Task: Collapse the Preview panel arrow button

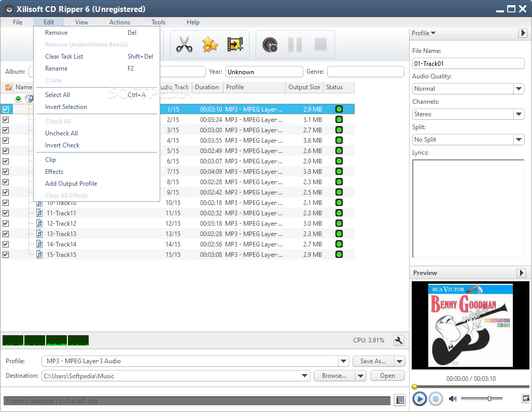Action: pyautogui.click(x=522, y=273)
